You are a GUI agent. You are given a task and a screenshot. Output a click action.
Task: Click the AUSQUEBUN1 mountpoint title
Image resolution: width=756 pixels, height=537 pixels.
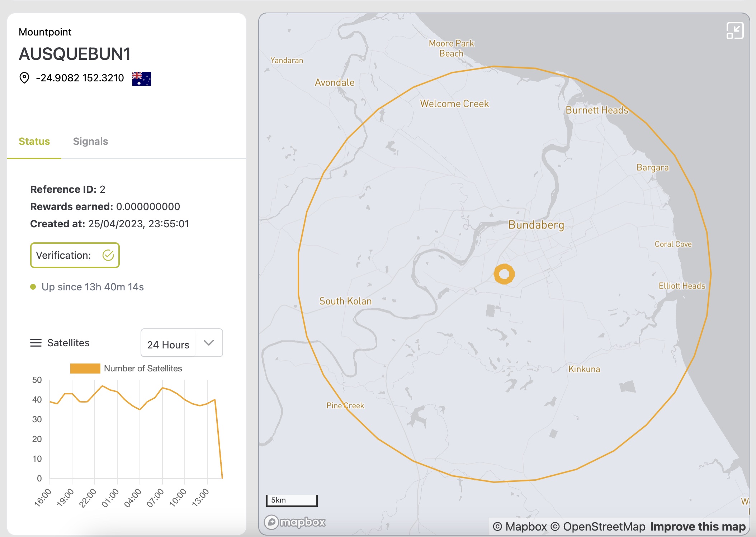(75, 54)
